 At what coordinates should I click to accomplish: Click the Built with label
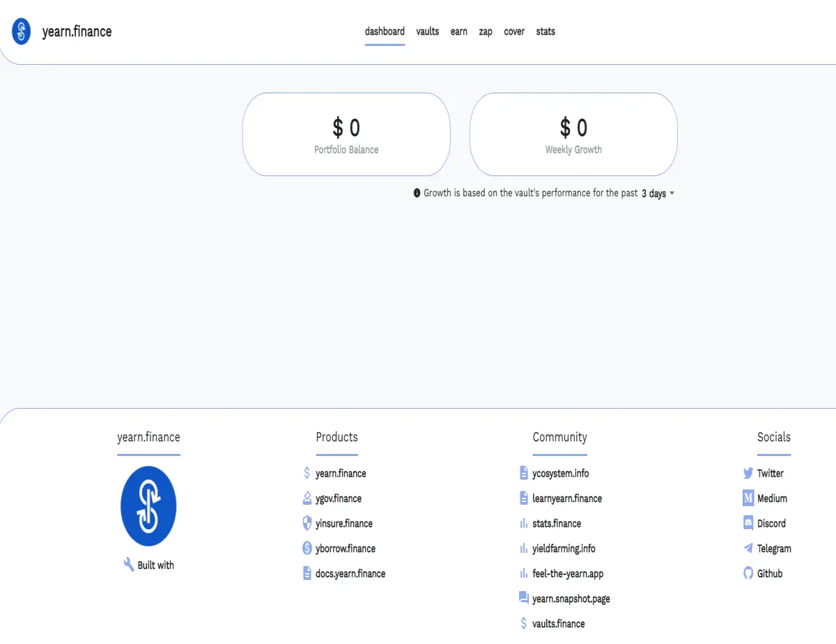point(156,565)
